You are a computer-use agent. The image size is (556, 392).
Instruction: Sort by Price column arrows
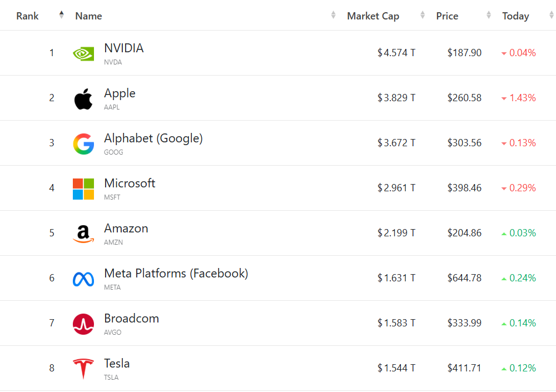pos(489,16)
